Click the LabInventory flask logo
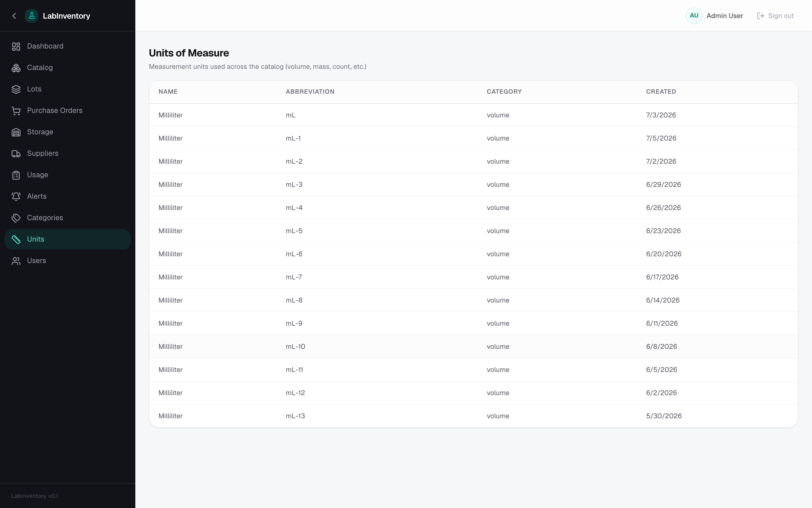The image size is (812, 508). pos(32,16)
